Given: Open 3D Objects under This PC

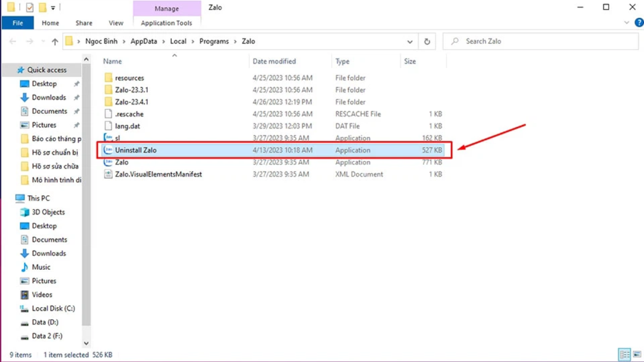Looking at the screenshot, I should pos(48,212).
